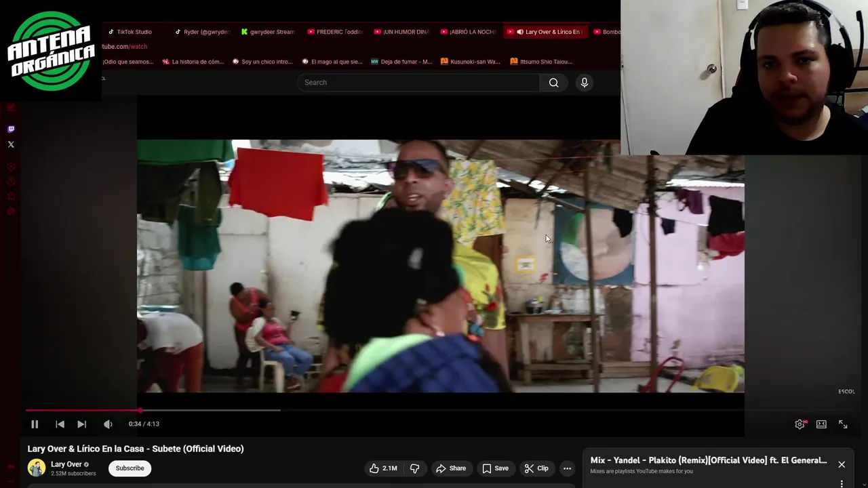868x488 pixels.
Task: Open bookmark Deja de fumar - M...
Action: 401,62
